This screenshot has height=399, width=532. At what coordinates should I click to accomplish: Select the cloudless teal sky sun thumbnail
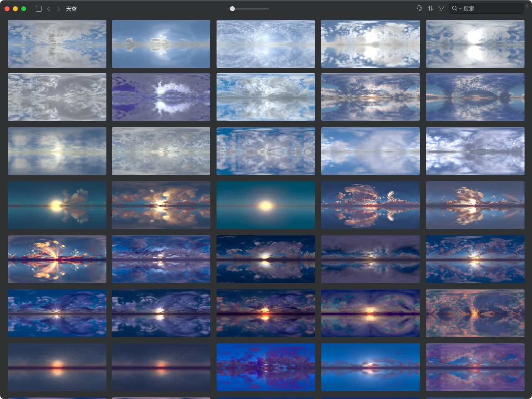(x=266, y=205)
